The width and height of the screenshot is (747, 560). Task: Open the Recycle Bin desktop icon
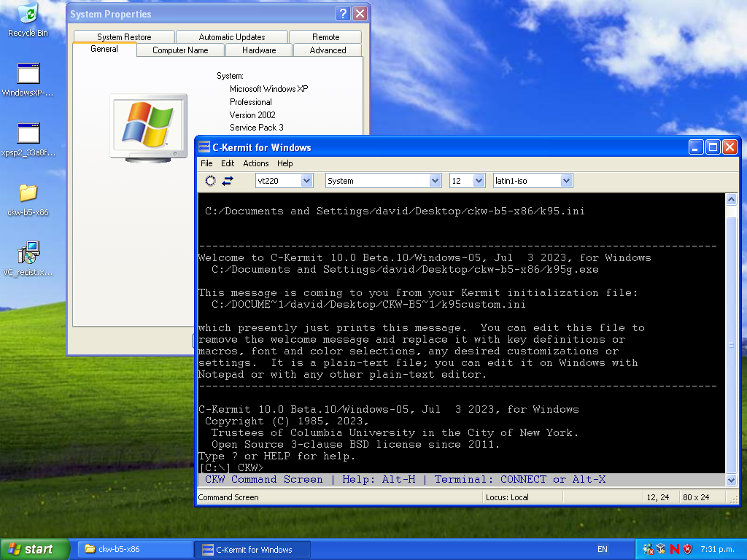28,20
